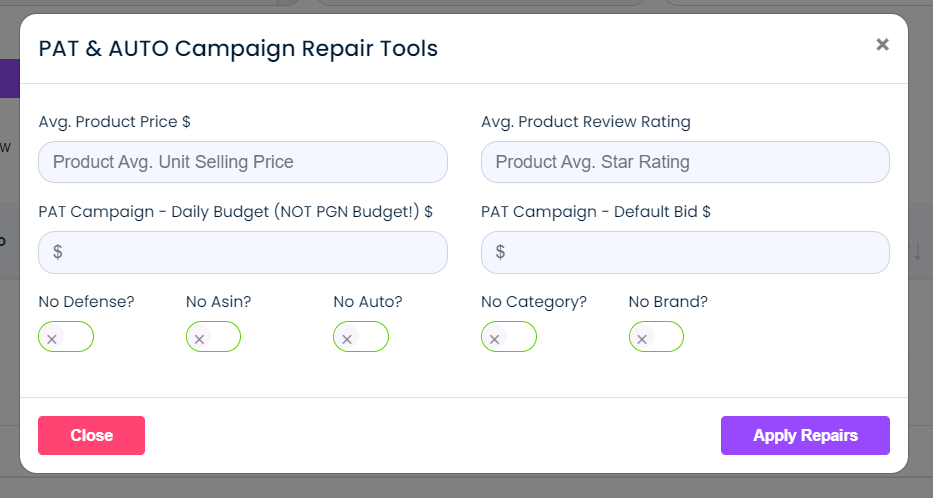The image size is (933, 498).
Task: Click the PAT & AUTO Campaign Repair Tools title
Action: (238, 49)
